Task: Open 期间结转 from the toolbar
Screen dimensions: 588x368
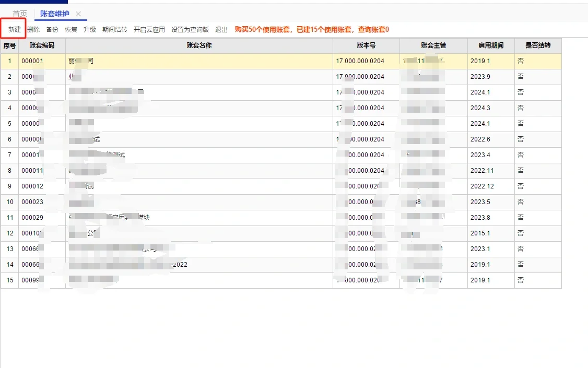Action: 115,30
